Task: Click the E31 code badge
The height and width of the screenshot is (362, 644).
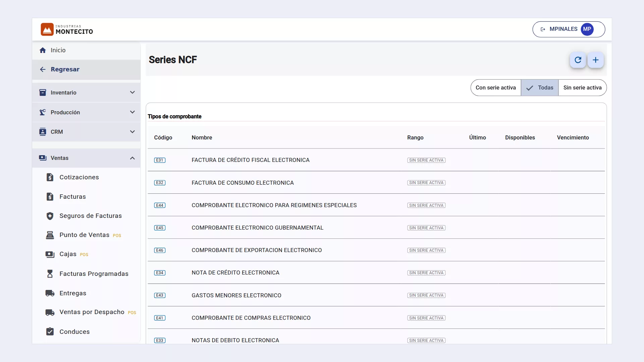Action: tap(160, 160)
